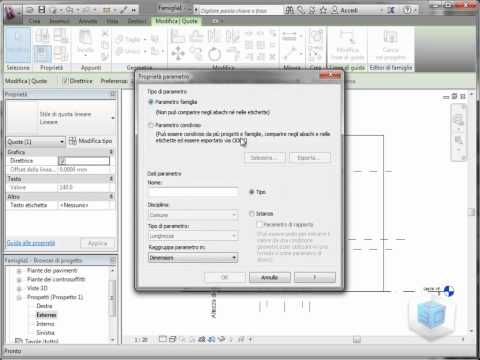Click the zoom icon on navigation bar
Image resolution: width=480 pixels, height=360 pixels.
point(459,141)
